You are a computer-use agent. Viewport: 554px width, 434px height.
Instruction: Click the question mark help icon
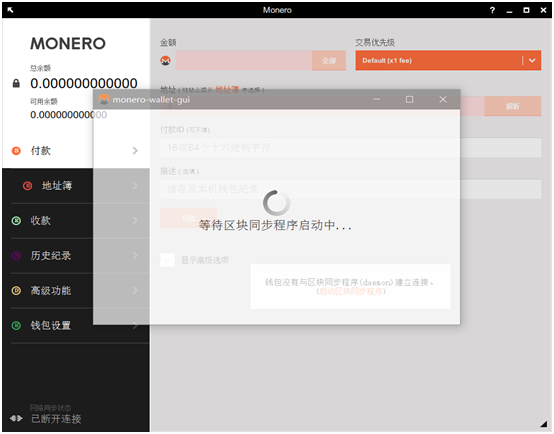coord(492,10)
